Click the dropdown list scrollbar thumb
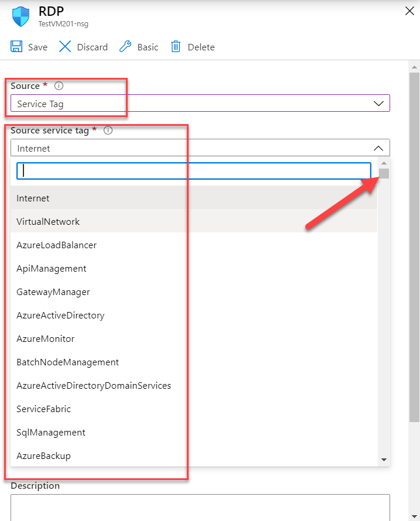 [384, 173]
